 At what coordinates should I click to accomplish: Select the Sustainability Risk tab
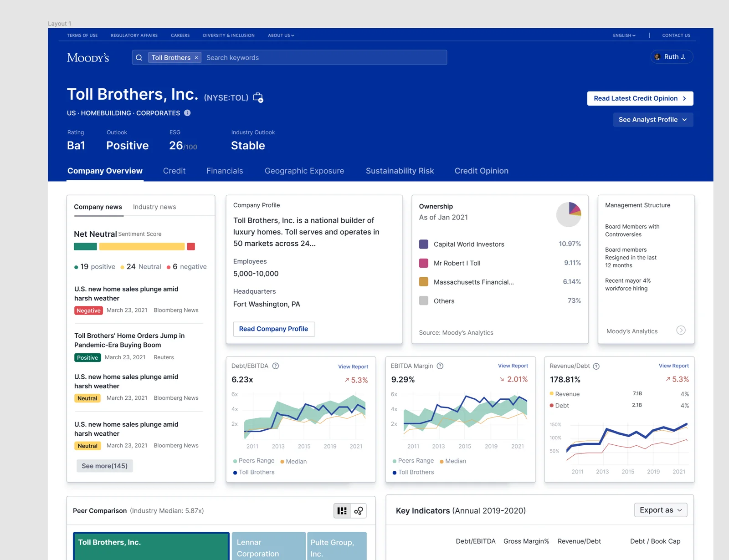point(400,171)
